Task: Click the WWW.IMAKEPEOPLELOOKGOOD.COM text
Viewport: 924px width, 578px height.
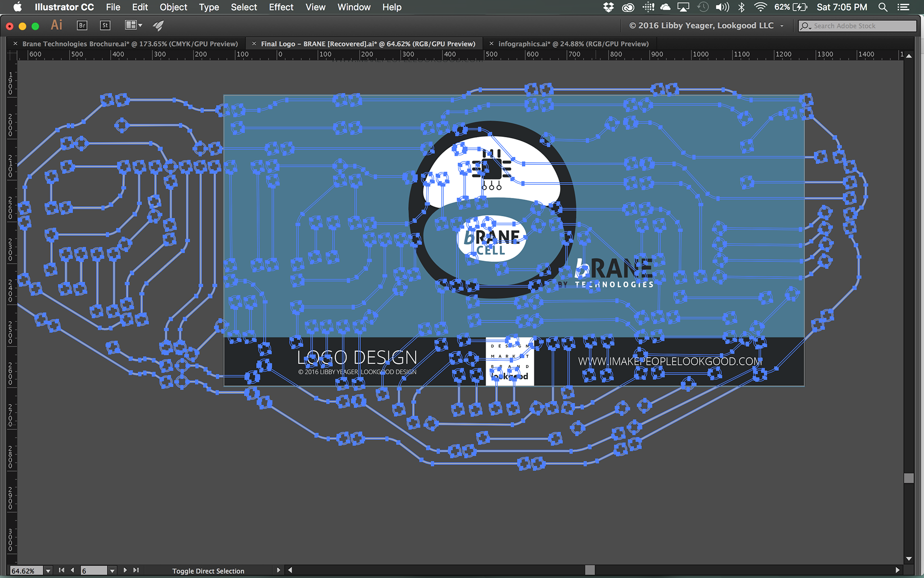Action: point(670,361)
